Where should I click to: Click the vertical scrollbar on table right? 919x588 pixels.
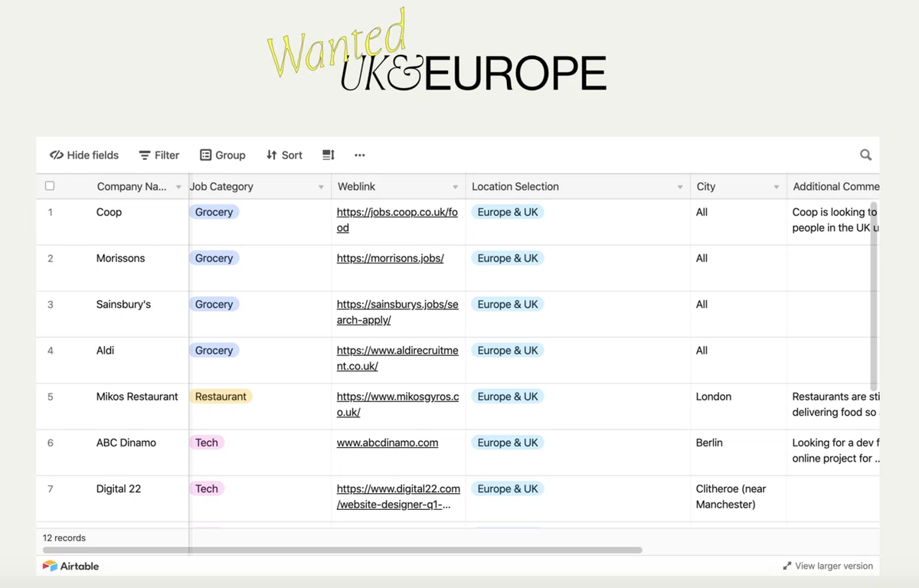click(x=874, y=297)
